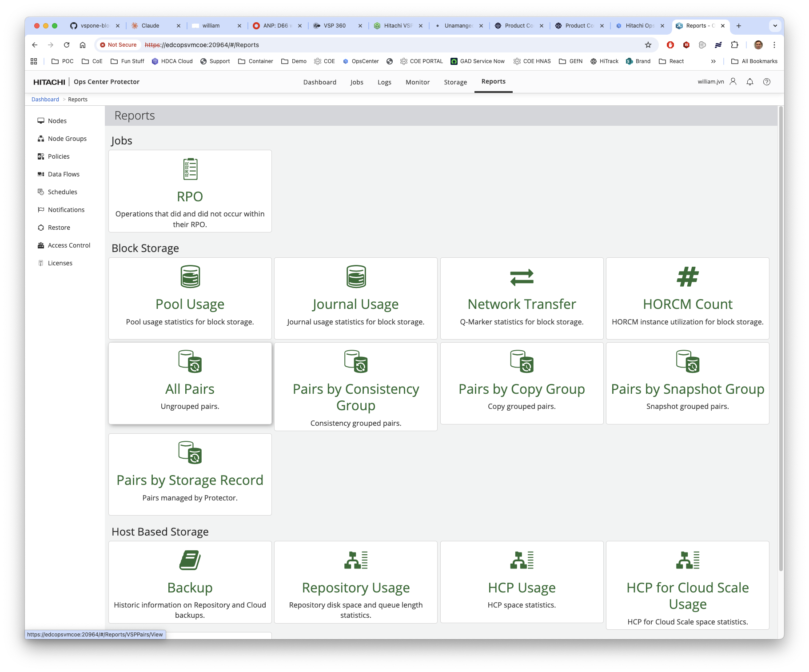Screen dimensions: 809x672
Task: Open the william.jvn user profile icon
Action: (x=733, y=82)
